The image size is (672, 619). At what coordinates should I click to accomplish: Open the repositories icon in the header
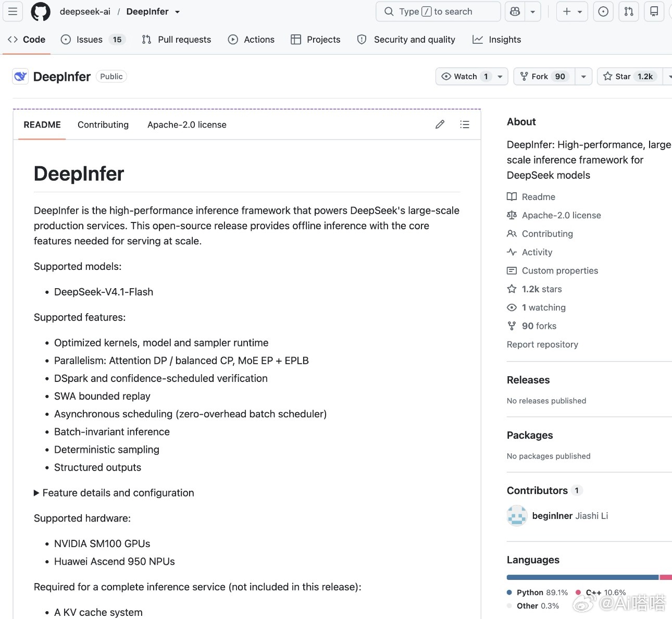654,11
